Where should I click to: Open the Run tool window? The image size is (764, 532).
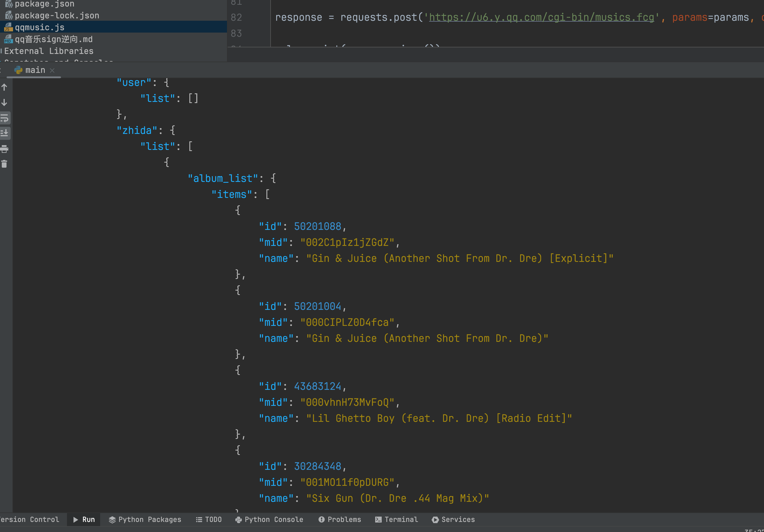pos(84,519)
